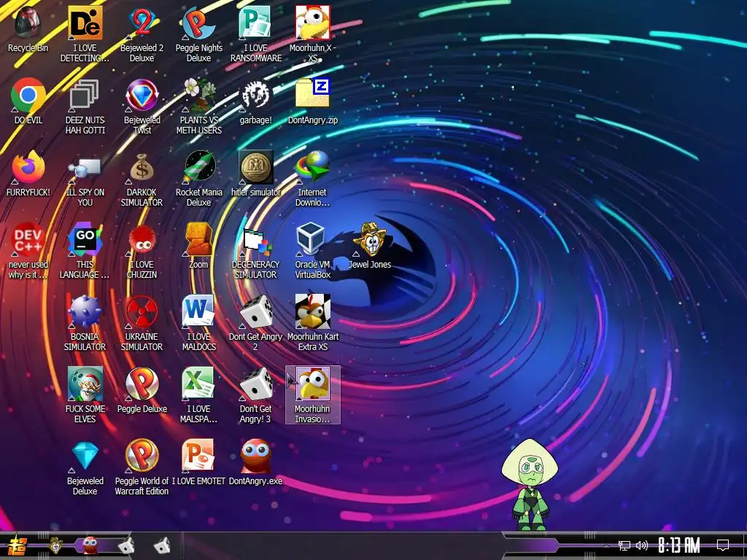Select the DEV C++ desktop shortcut
Screen dimensions: 747x560
pyautogui.click(x=28, y=251)
